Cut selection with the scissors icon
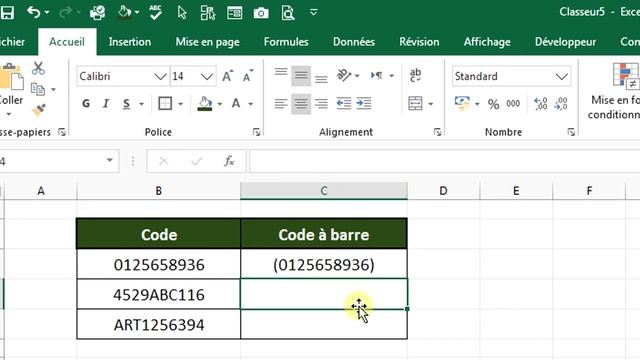This screenshot has width=640, height=360. [x=38, y=68]
